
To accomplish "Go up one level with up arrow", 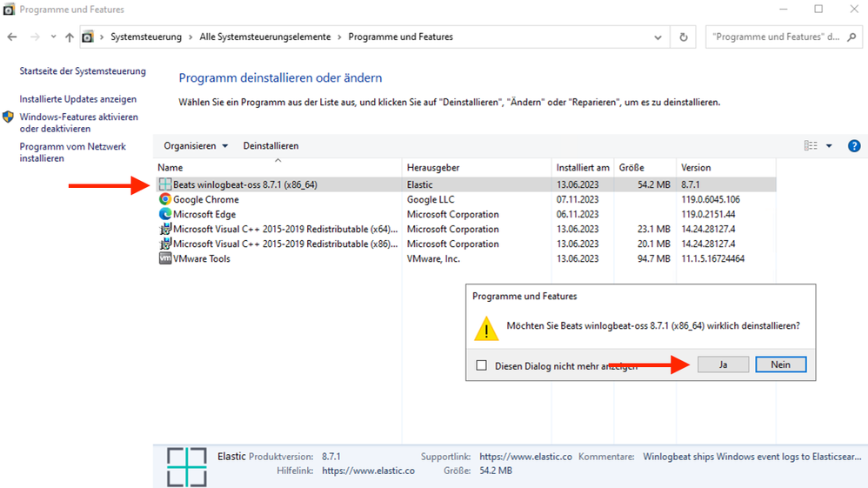I will pyautogui.click(x=70, y=37).
